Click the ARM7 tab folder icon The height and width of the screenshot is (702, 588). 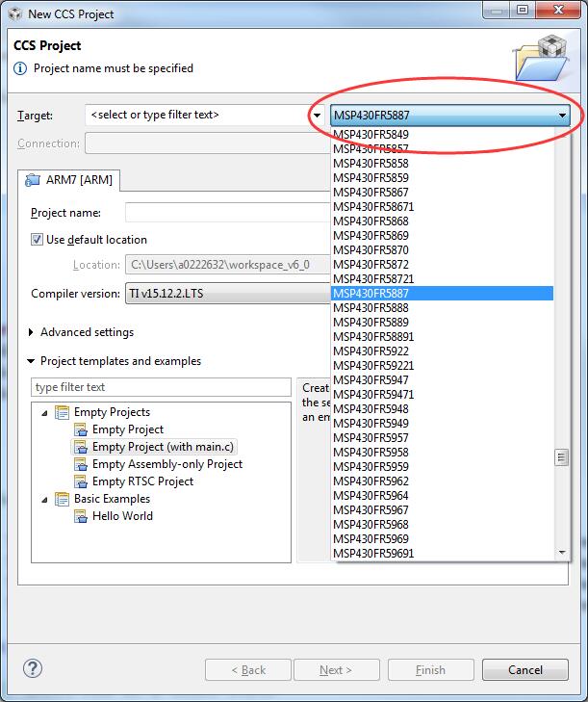coord(32,180)
